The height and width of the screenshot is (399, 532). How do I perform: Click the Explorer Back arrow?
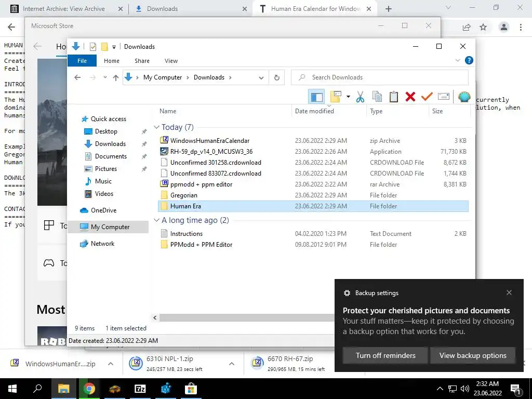pyautogui.click(x=77, y=77)
